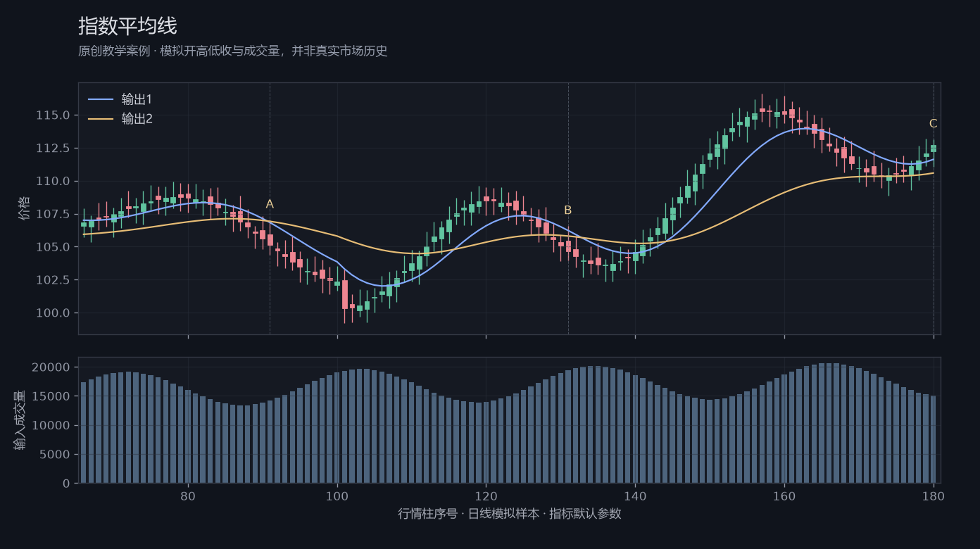Click the volume bar at index 180

tap(934, 439)
